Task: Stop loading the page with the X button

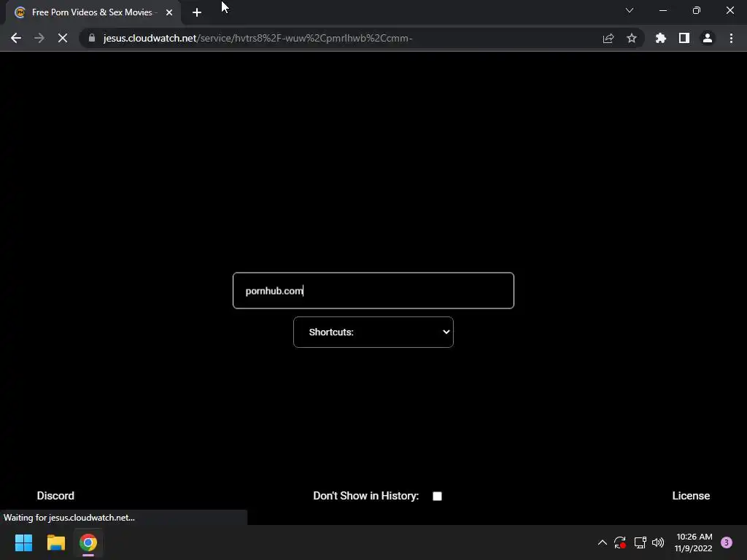Action: click(63, 38)
